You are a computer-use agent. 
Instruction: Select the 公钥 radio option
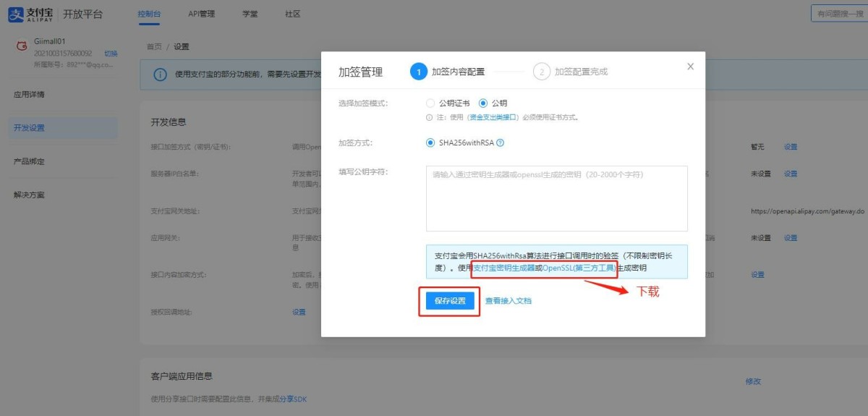coord(483,103)
